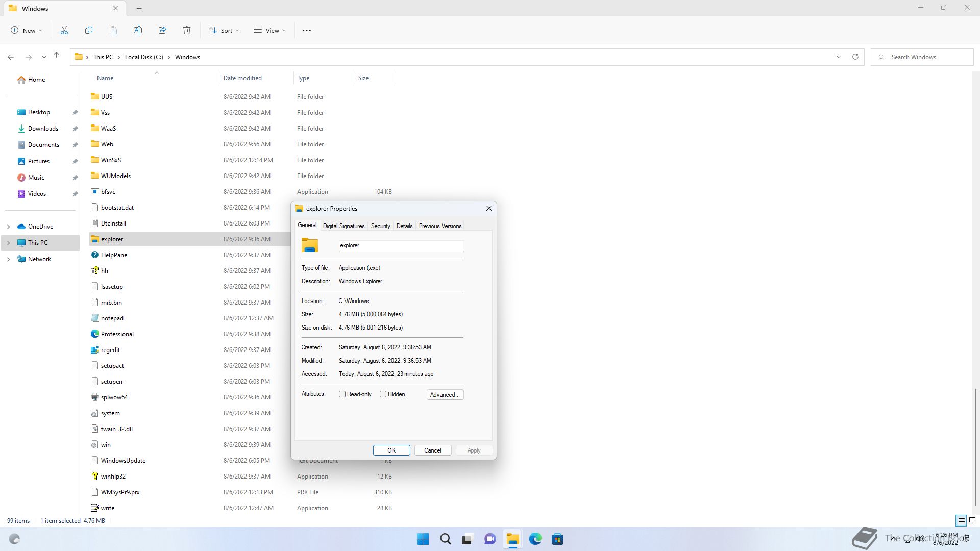The height and width of the screenshot is (551, 980).
Task: Open taskbar Search icon
Action: [446, 539]
